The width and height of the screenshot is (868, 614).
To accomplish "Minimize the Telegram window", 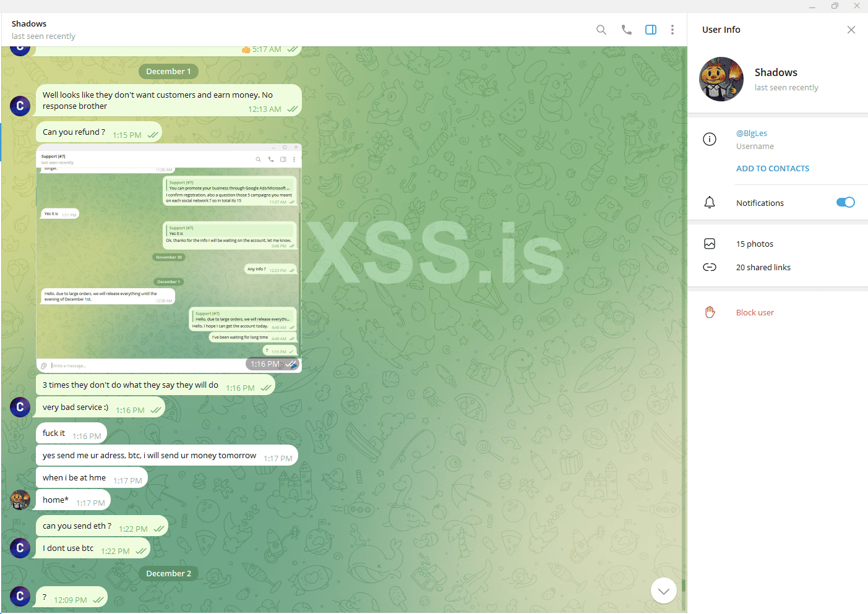I will 812,6.
